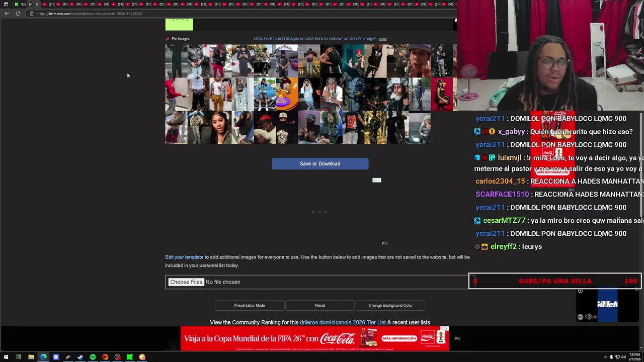Click username SCARFACE1510 in chat

tap(502, 194)
